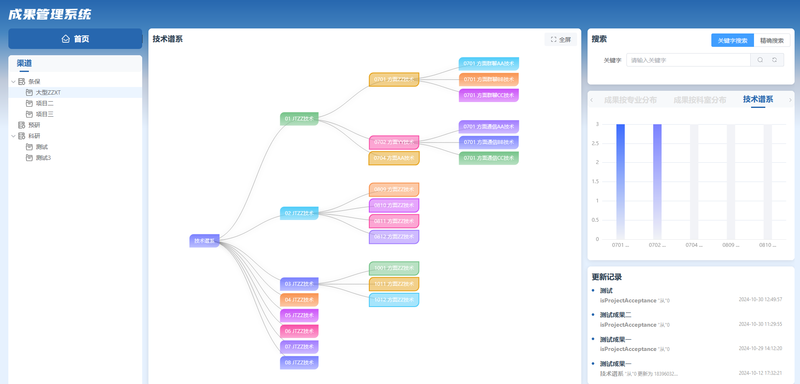Viewport: 800px width, 384px height.
Task: Select the 渠道 tab
Action: point(24,64)
